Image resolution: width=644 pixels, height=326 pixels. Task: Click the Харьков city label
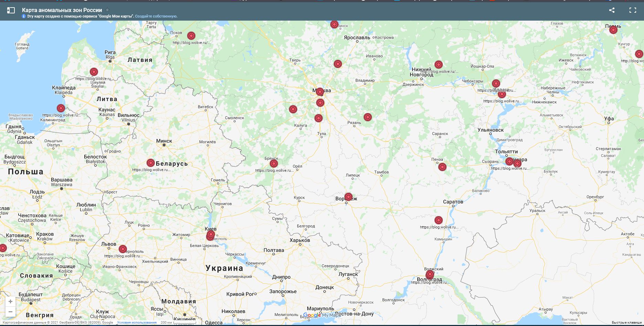[300, 240]
